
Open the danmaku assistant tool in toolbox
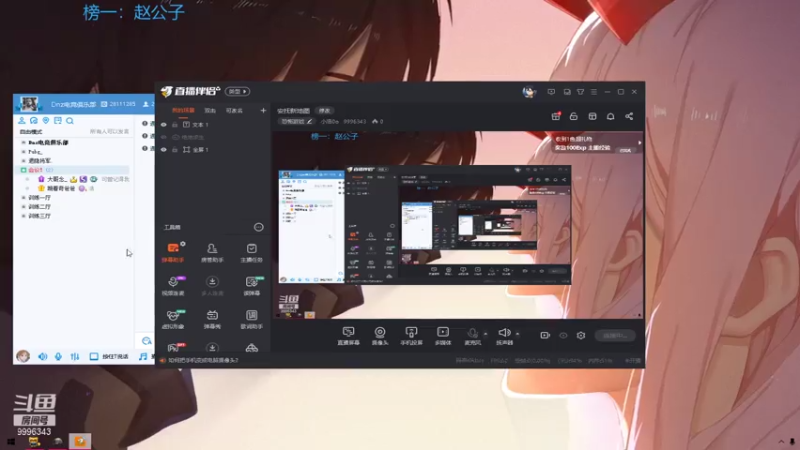173,252
